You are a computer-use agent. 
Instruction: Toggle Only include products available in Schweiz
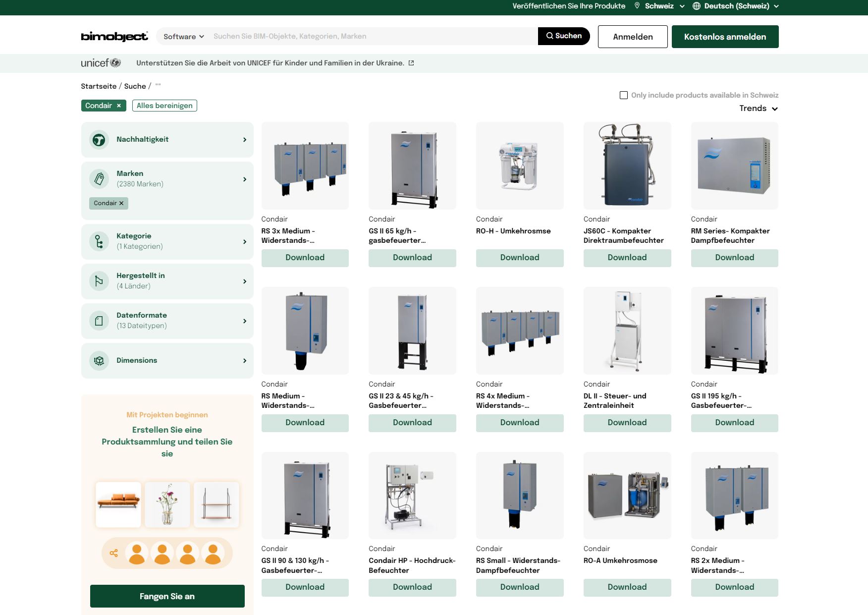(x=624, y=95)
